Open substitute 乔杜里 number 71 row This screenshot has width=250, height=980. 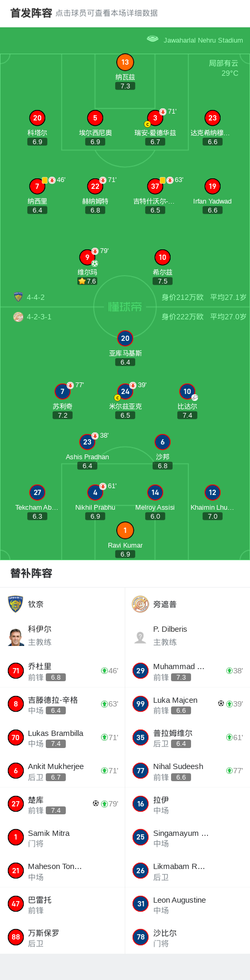tap(63, 671)
